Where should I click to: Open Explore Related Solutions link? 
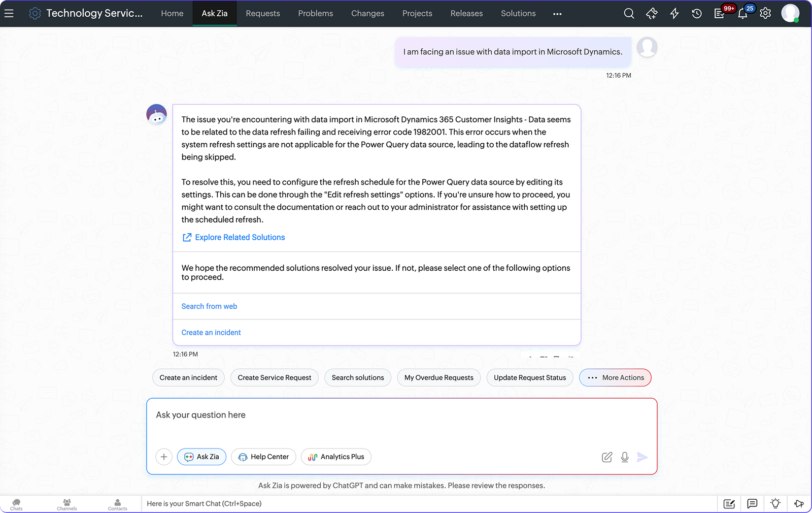point(240,237)
